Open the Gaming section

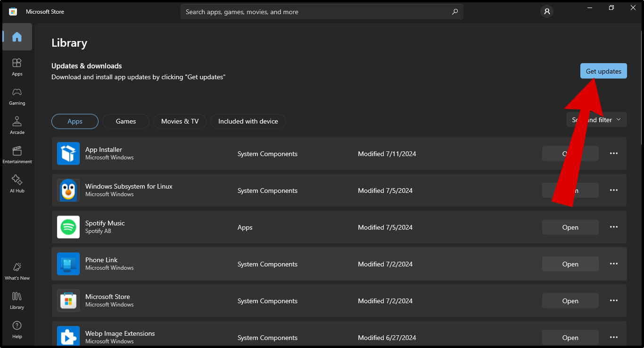[17, 96]
